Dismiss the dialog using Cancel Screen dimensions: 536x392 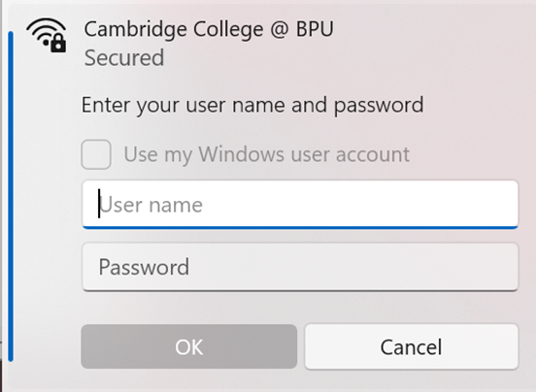412,346
